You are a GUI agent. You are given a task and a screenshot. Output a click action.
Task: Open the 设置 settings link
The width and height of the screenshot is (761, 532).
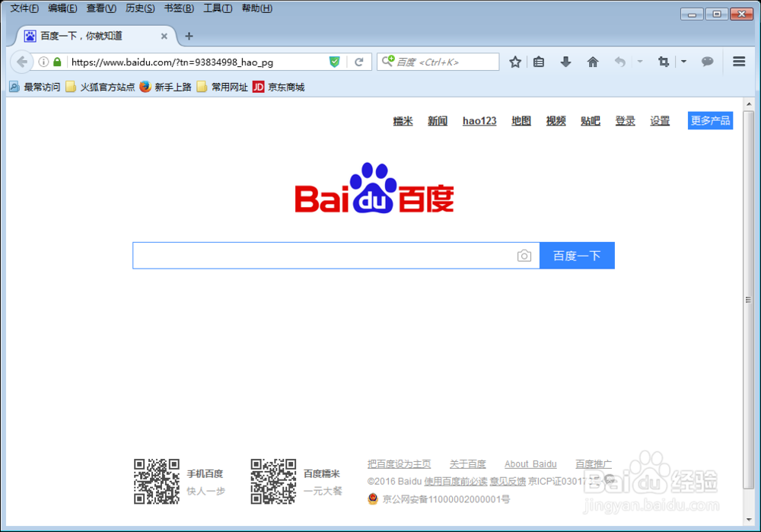point(660,121)
